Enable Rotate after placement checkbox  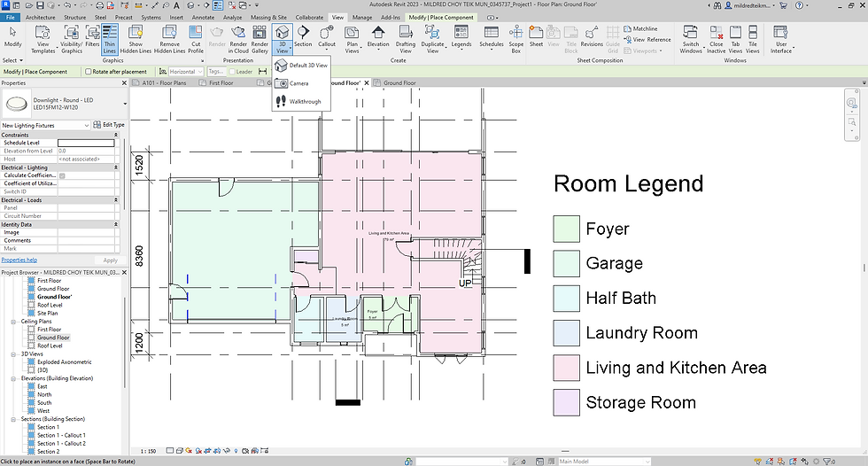pyautogui.click(x=88, y=72)
